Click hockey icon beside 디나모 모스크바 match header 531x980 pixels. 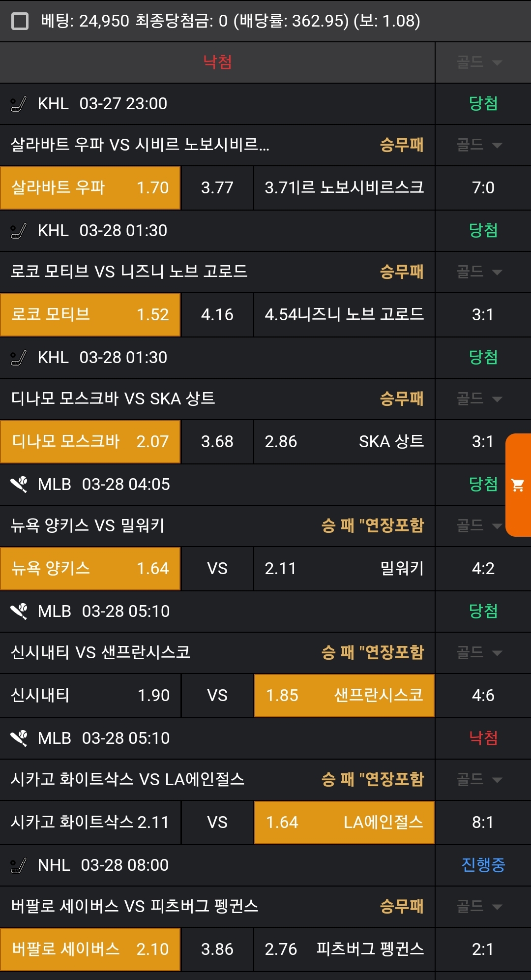18,358
